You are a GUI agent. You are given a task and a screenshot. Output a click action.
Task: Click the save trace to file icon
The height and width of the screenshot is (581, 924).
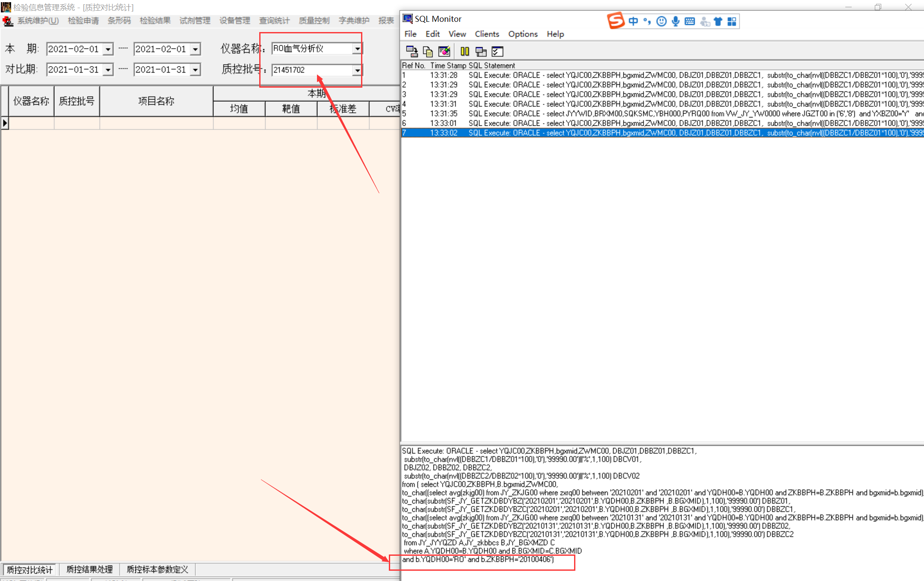(x=412, y=52)
